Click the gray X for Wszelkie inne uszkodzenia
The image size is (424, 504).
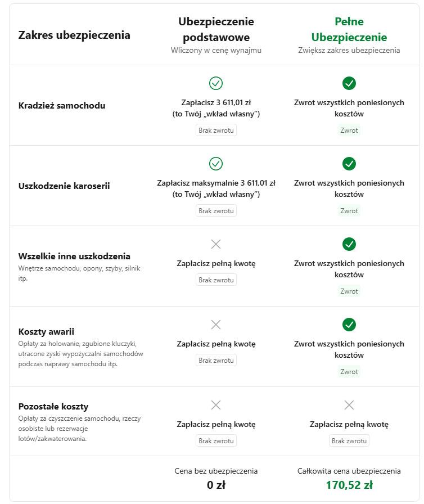click(x=216, y=244)
